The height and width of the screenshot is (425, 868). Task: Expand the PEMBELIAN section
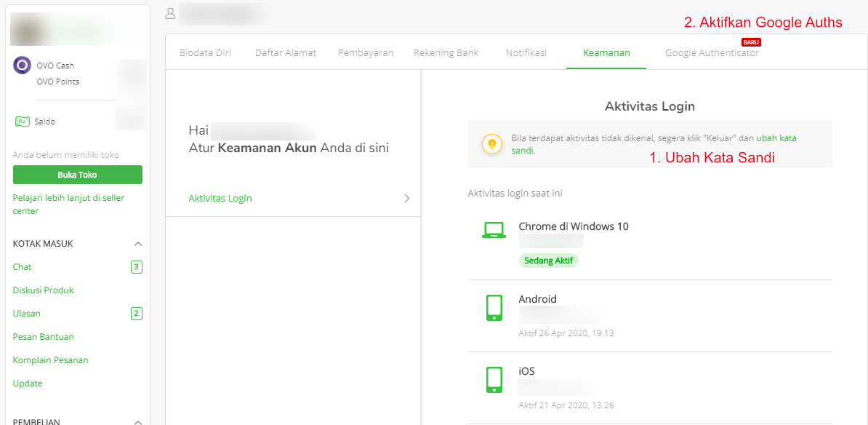tap(137, 421)
